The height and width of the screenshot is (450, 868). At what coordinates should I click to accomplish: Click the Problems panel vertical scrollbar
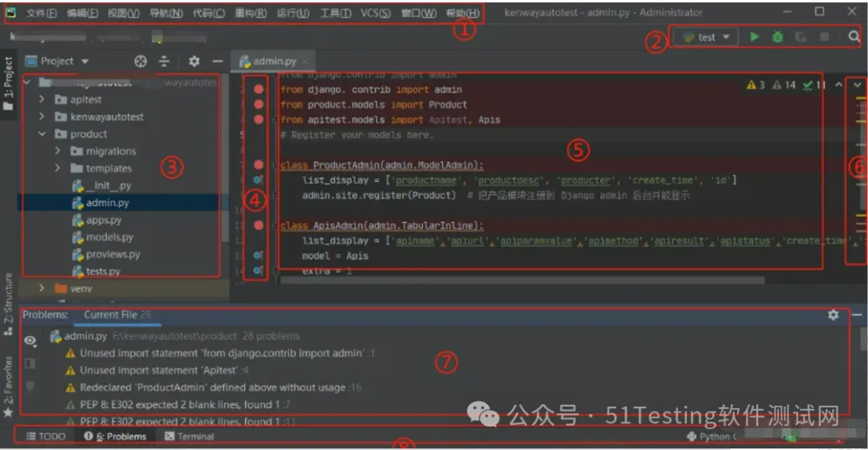pyautogui.click(x=863, y=339)
